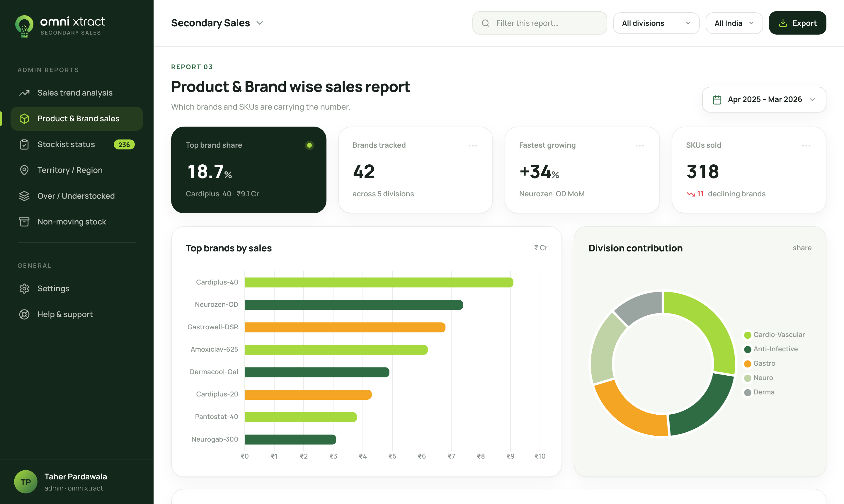The height and width of the screenshot is (504, 844).
Task: Open Non-moving stock report
Action: [x=77, y=222]
